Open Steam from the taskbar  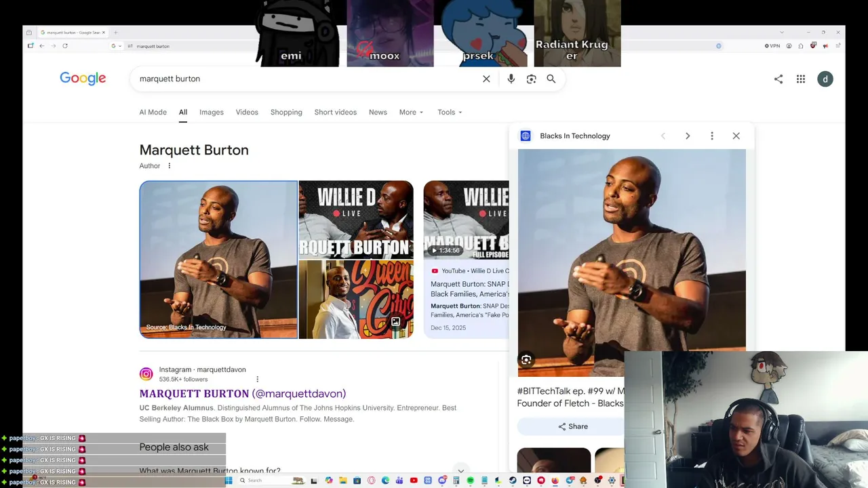coord(513,481)
